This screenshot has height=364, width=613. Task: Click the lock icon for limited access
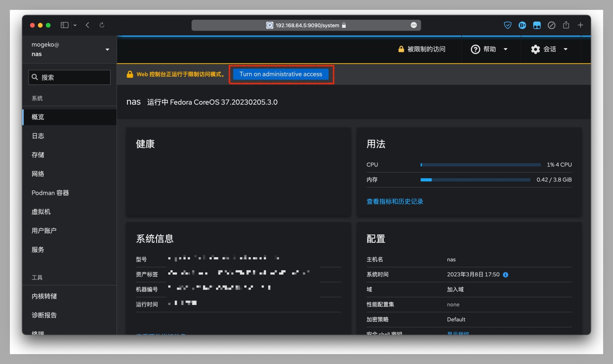coord(401,49)
